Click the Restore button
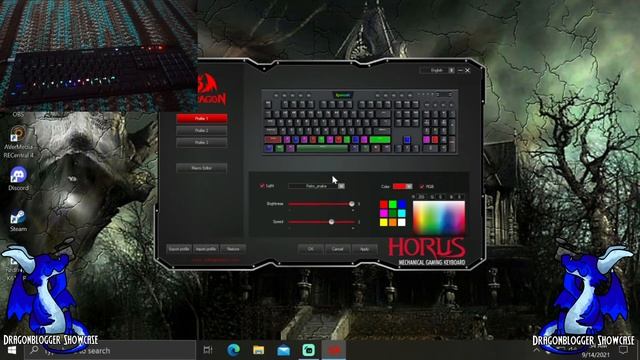The width and height of the screenshot is (640, 360). coord(233,249)
